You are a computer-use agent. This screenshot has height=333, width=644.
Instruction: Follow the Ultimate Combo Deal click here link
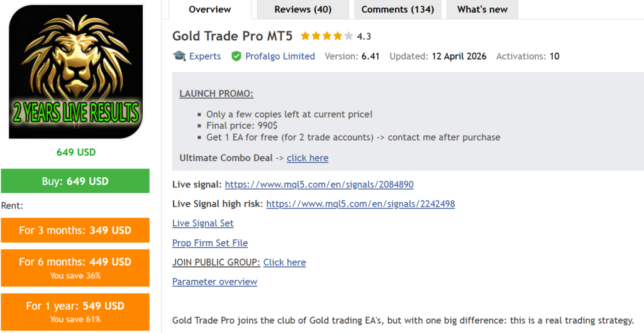pos(308,158)
